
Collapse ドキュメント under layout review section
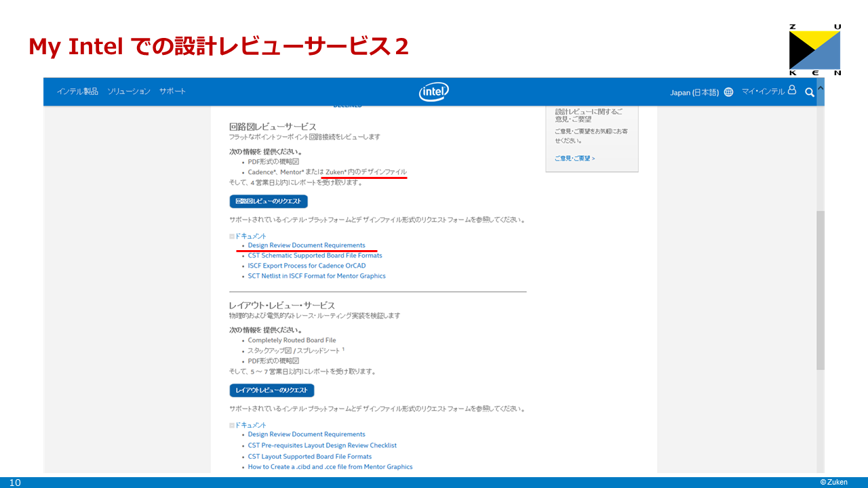click(248, 425)
